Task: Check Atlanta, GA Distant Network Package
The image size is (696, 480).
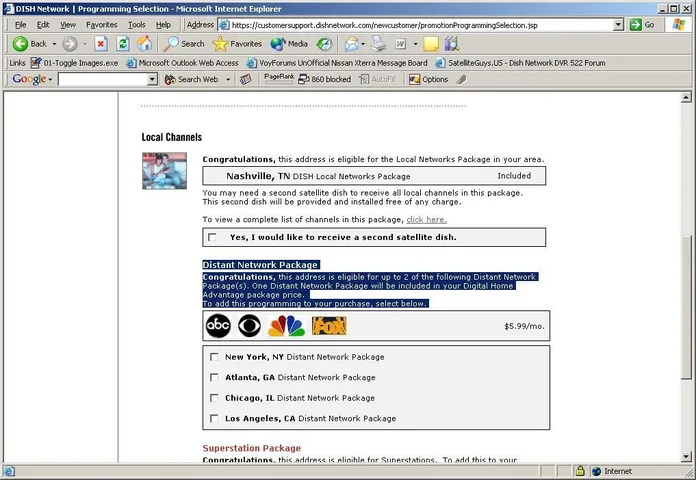Action: (214, 377)
